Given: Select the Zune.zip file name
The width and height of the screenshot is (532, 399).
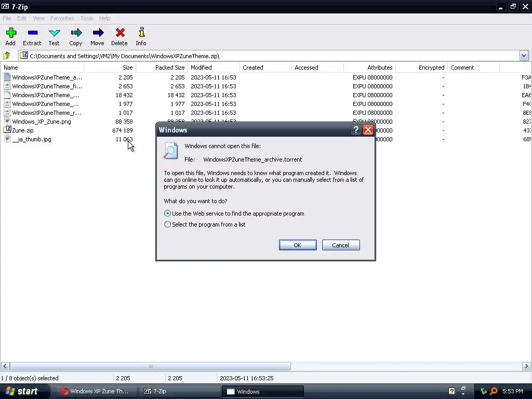Looking at the screenshot, I should coord(23,130).
